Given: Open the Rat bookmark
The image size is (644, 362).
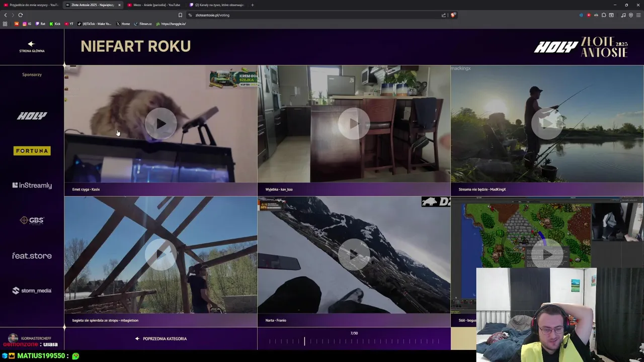Looking at the screenshot, I should pos(40,24).
